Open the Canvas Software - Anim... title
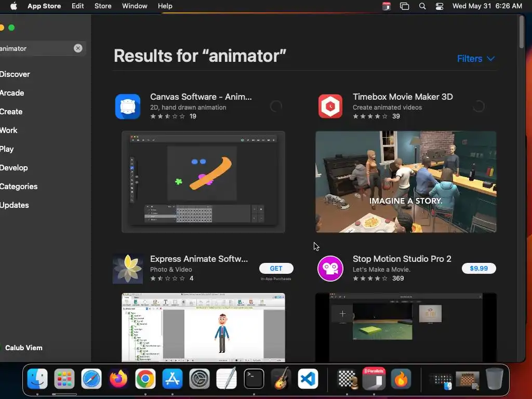 (x=201, y=97)
